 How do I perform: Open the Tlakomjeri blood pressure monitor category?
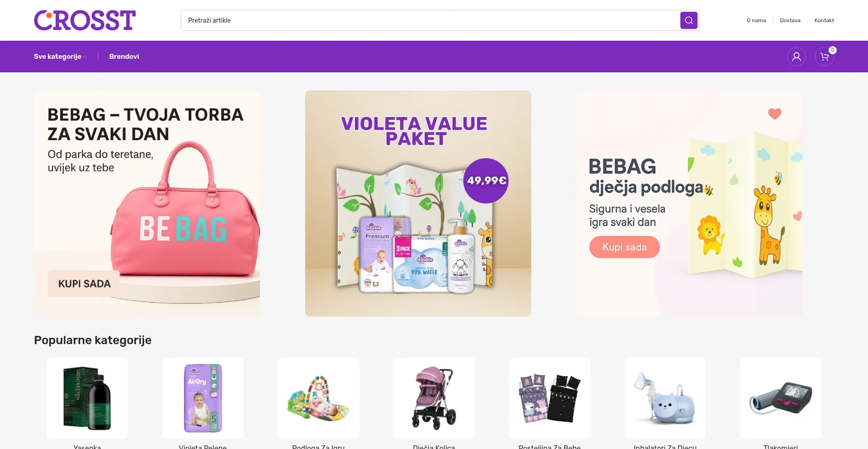tap(781, 398)
